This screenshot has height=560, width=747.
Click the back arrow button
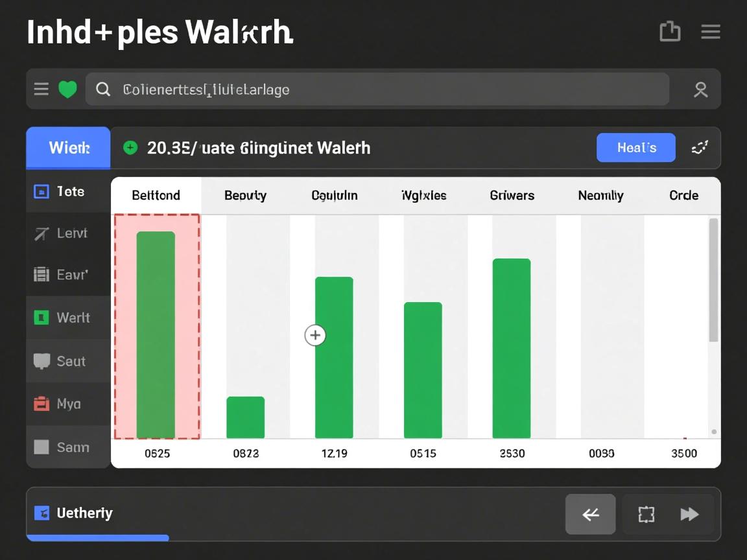point(590,515)
